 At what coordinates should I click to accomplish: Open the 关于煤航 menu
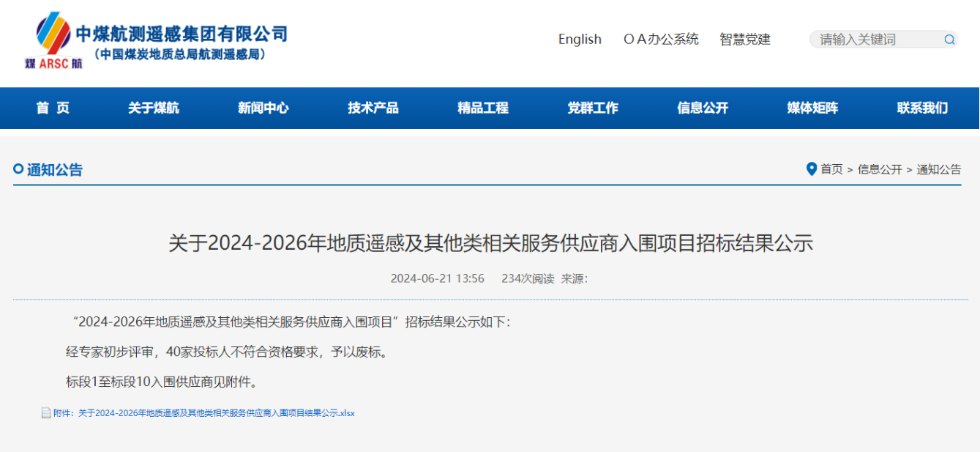point(154,108)
